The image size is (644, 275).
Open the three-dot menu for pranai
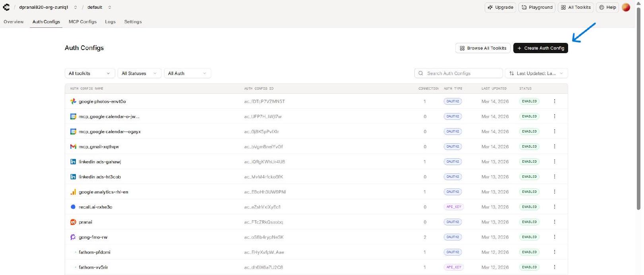click(555, 222)
